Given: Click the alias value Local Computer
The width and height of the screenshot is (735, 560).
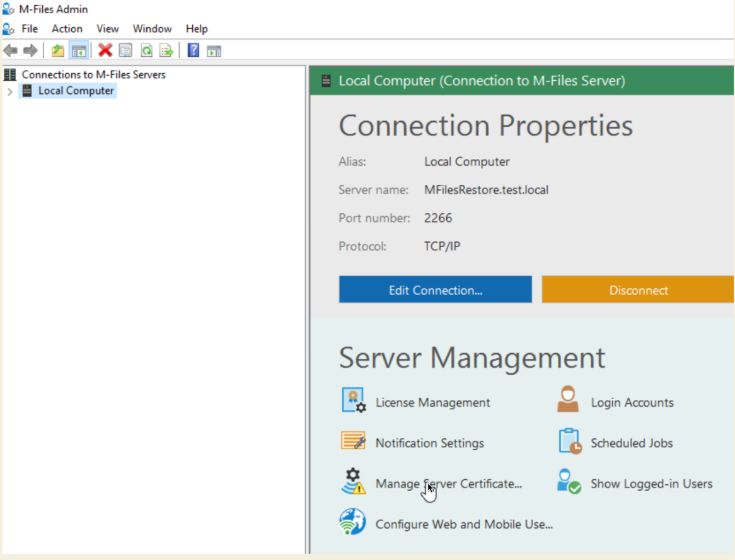Looking at the screenshot, I should [x=467, y=162].
